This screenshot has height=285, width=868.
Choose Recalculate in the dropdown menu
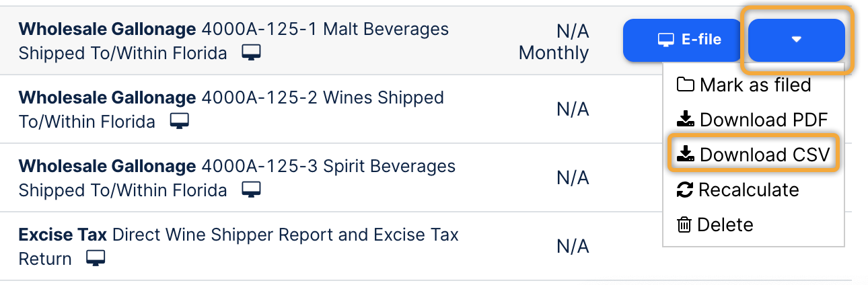(748, 190)
